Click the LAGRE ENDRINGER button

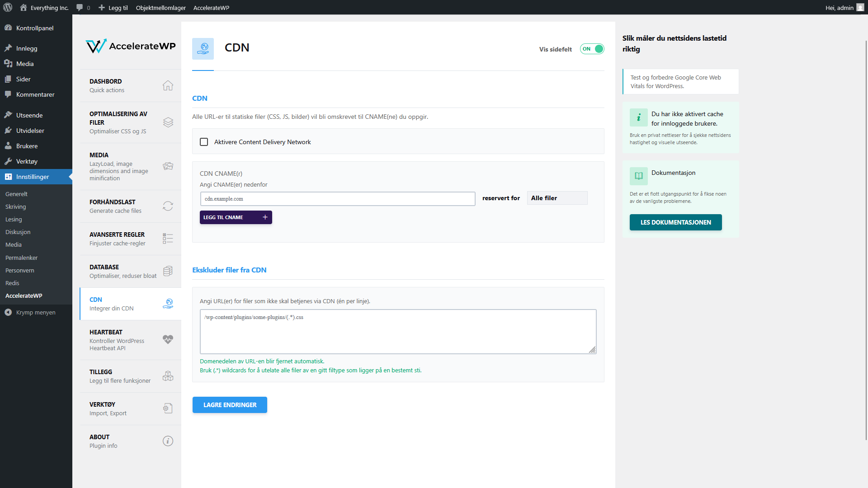230,405
